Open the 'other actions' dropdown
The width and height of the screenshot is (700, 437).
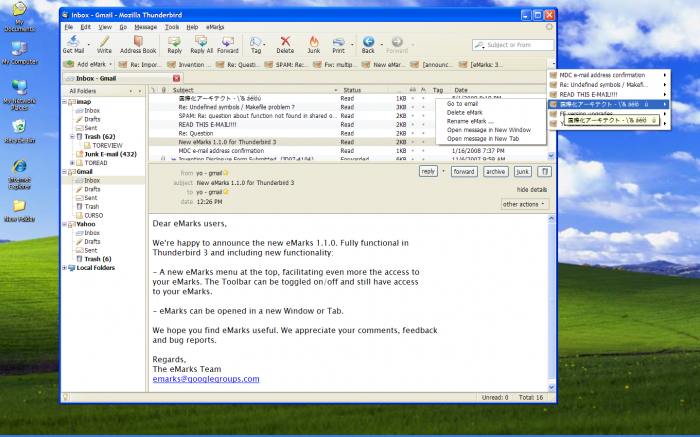click(525, 204)
